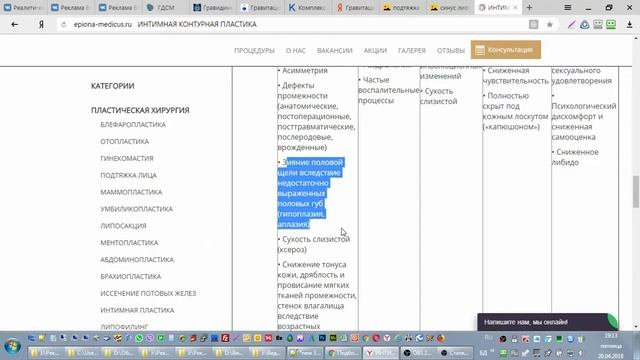Open the ГАЛЕРЕЯ page
Image resolution: width=640 pixels, height=360 pixels.
click(x=412, y=51)
